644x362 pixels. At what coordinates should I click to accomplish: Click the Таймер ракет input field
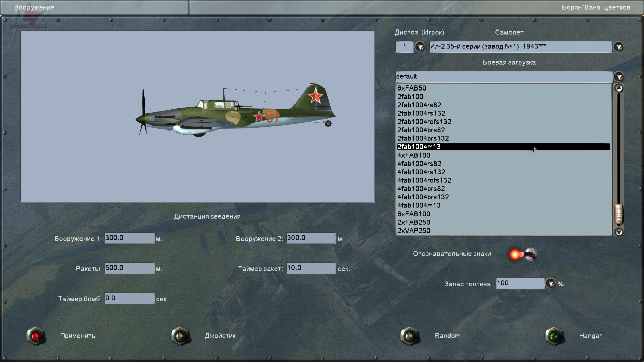pyautogui.click(x=311, y=268)
